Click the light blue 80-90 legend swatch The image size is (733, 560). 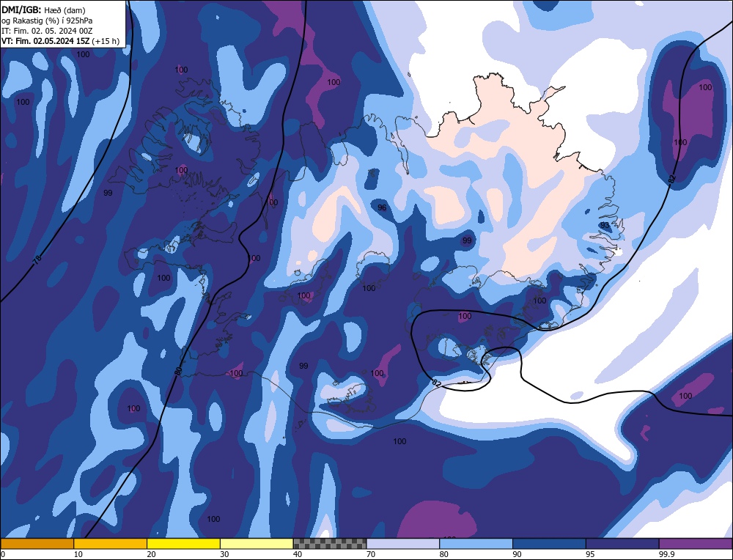pyautogui.click(x=476, y=543)
